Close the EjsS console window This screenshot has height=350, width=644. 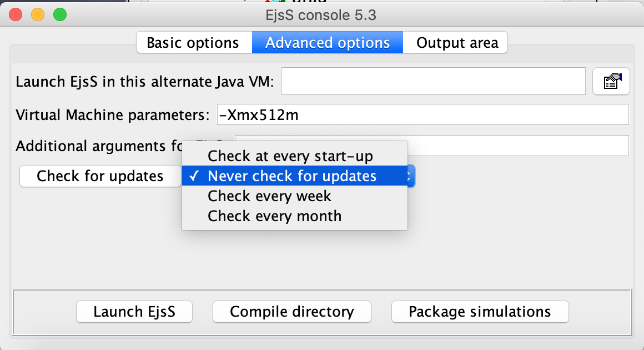[x=17, y=15]
